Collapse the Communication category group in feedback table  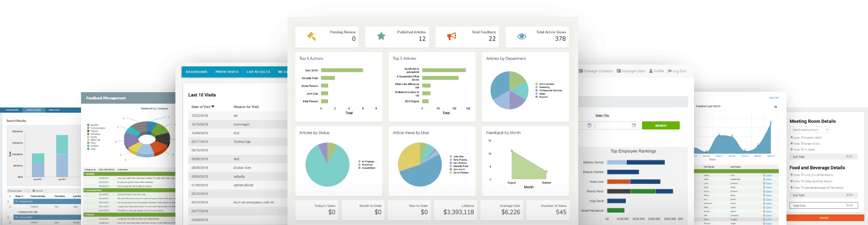85,190
